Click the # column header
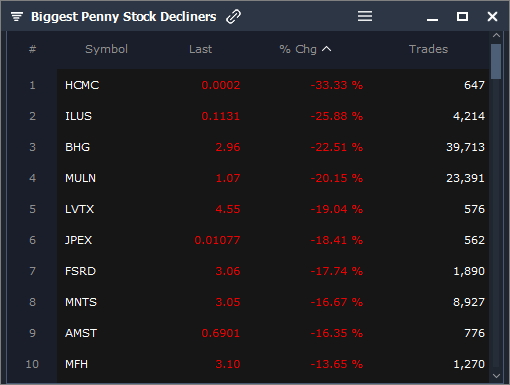 (x=32, y=49)
